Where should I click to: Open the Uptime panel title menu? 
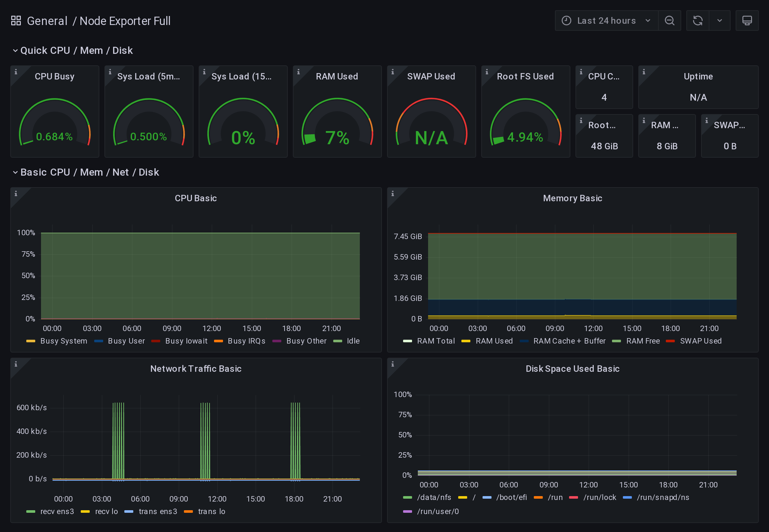coord(699,76)
